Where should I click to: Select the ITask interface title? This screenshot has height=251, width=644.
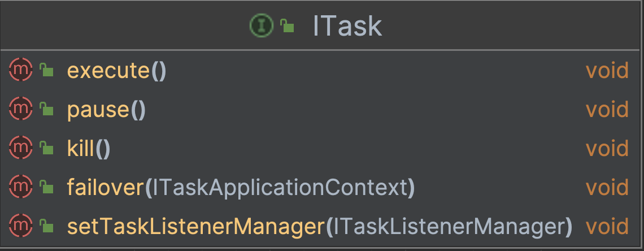(x=347, y=26)
